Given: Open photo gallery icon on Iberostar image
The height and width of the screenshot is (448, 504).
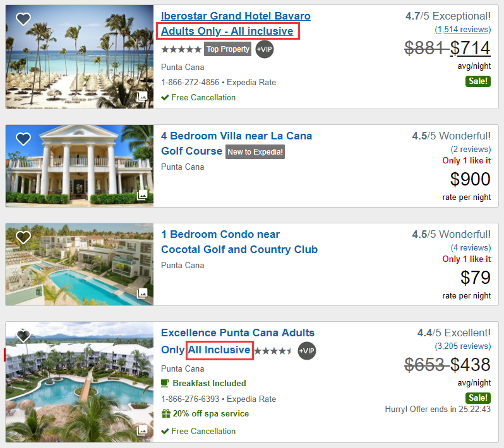Looking at the screenshot, I should pyautogui.click(x=142, y=97).
